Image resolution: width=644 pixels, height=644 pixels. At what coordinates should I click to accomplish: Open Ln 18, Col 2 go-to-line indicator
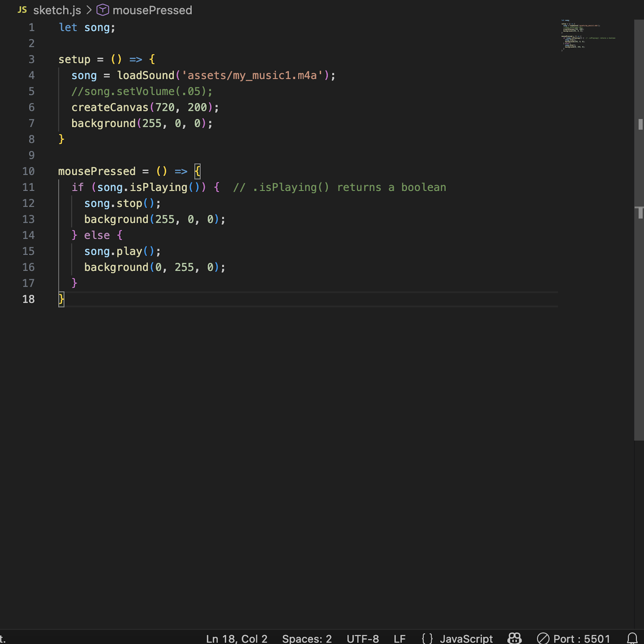click(x=237, y=639)
